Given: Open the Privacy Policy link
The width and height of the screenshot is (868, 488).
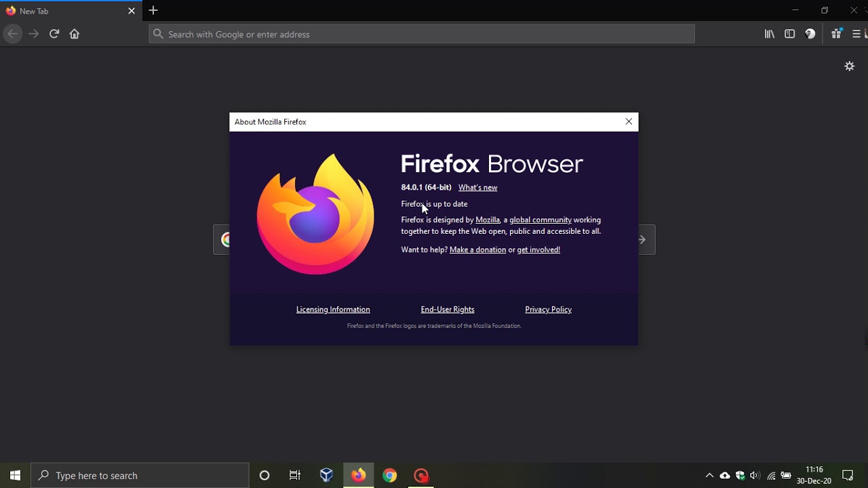Looking at the screenshot, I should click(548, 309).
